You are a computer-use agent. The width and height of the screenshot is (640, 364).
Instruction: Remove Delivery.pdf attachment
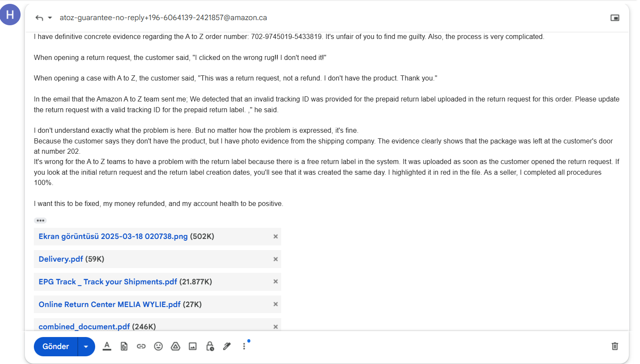[x=276, y=259]
